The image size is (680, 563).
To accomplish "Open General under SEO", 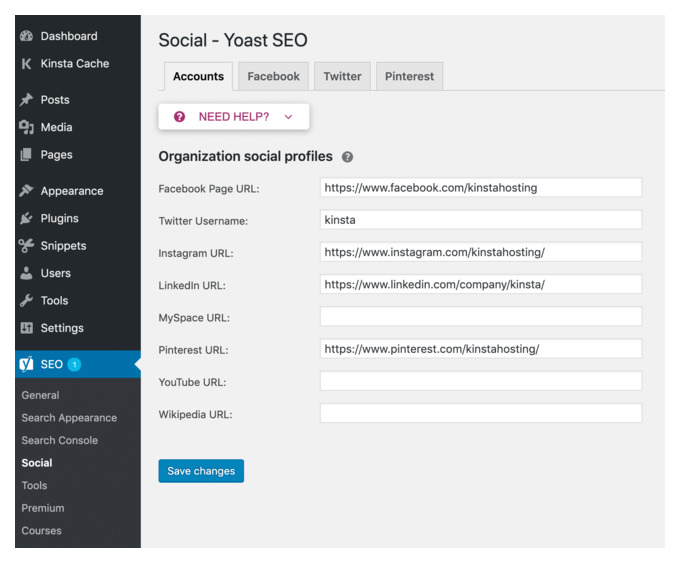I will (40, 395).
